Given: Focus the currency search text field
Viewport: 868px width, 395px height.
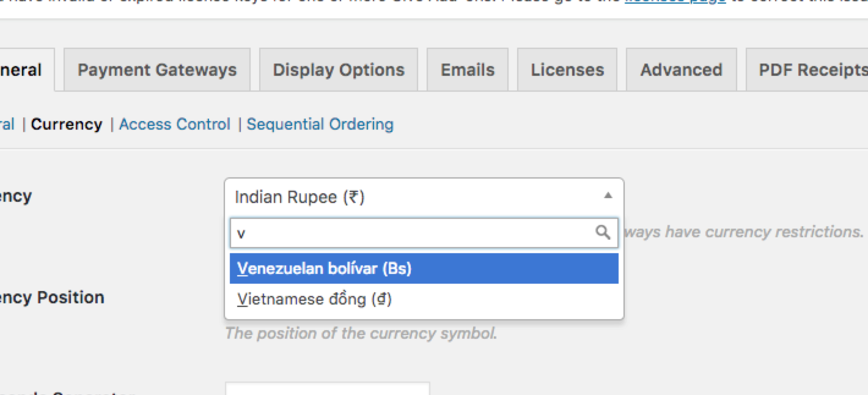Looking at the screenshot, I should tap(424, 233).
